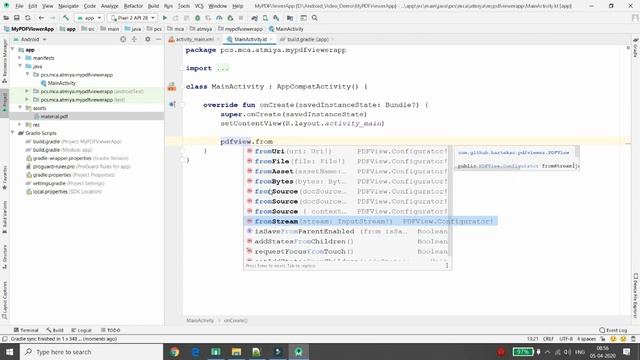Collapse the app module node
The height and width of the screenshot is (360, 640).
pos(13,49)
